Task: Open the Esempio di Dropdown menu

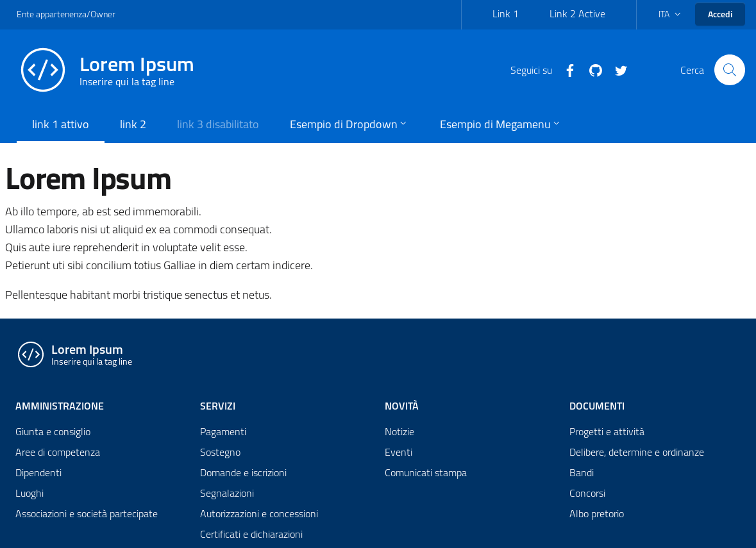Action: (348, 124)
